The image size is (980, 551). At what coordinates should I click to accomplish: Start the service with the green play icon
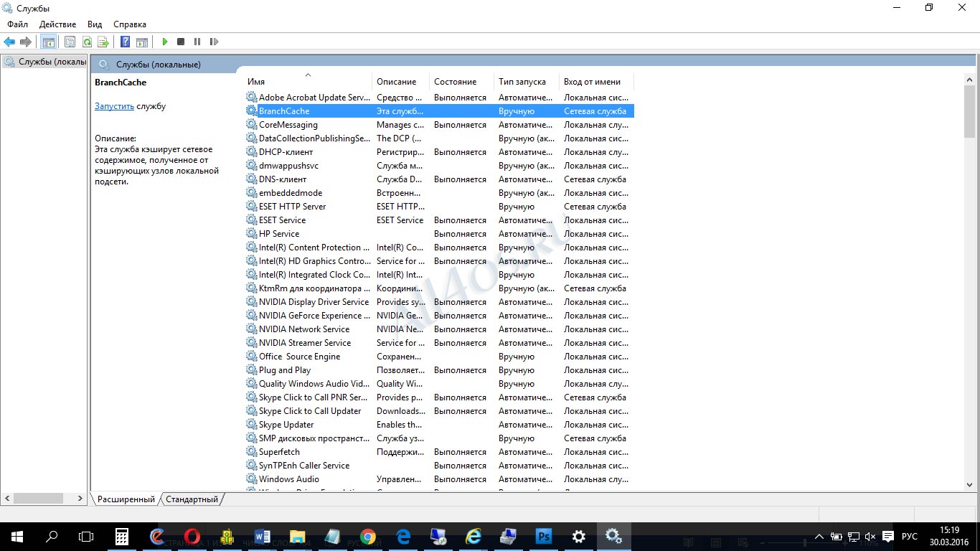pos(165,42)
